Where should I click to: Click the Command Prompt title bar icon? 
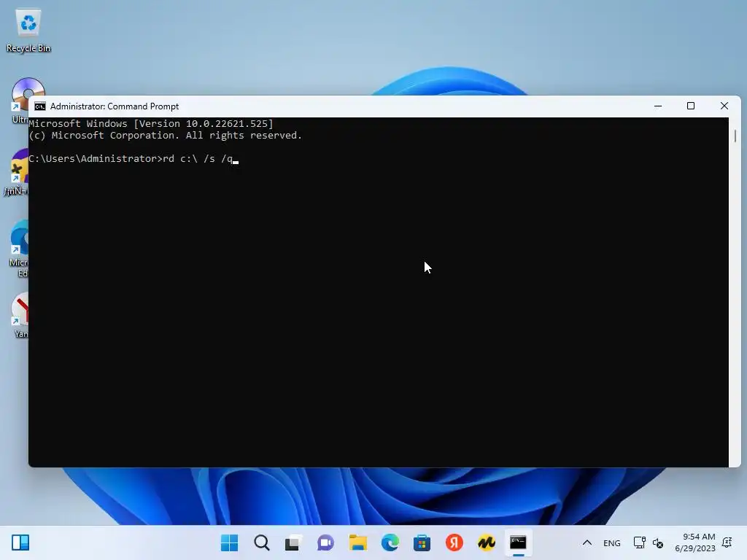[40, 106]
